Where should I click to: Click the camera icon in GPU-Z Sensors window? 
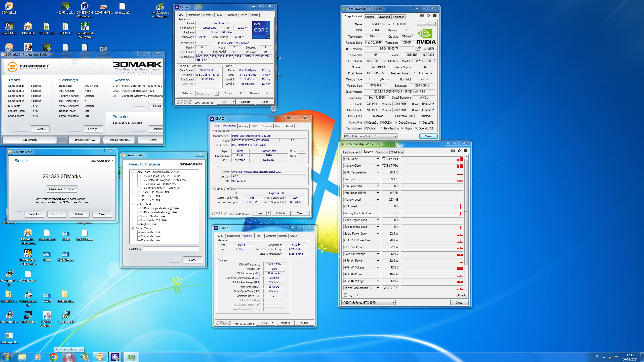pos(453,151)
